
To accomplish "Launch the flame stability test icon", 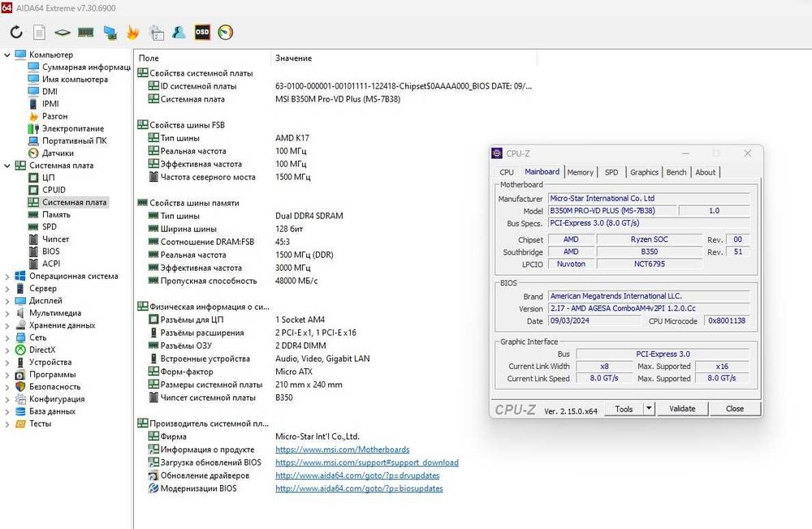I will pos(132,32).
